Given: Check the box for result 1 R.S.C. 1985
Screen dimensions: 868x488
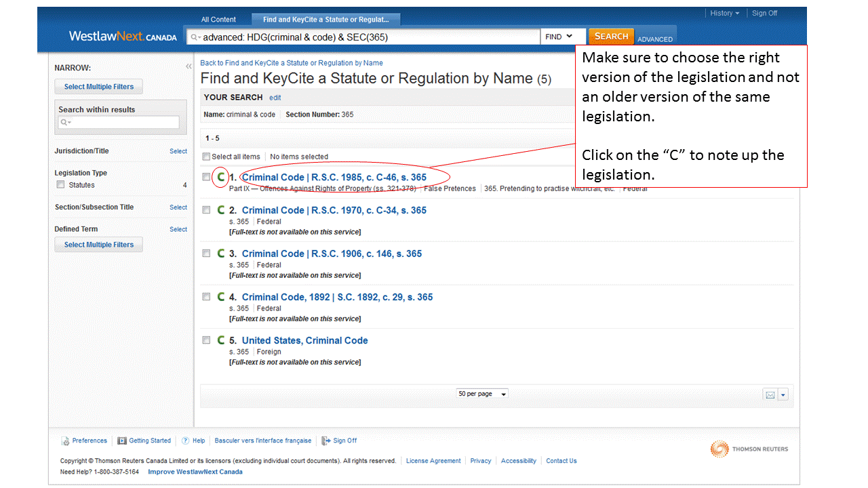Looking at the screenshot, I should tap(206, 177).
